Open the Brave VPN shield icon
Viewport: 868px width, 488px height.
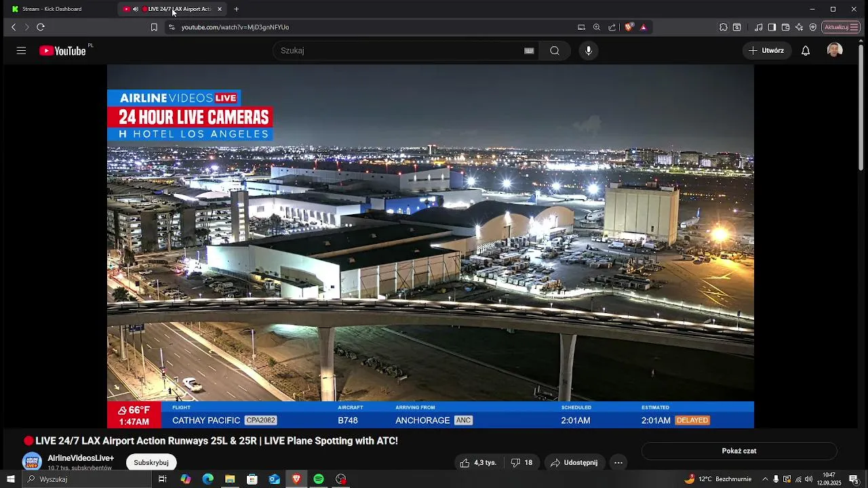(x=813, y=27)
